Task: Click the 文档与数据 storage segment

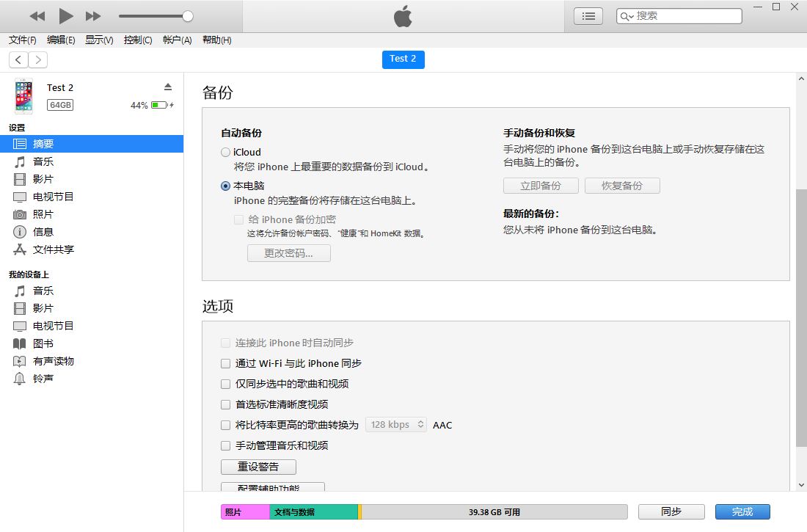Action: [313, 512]
